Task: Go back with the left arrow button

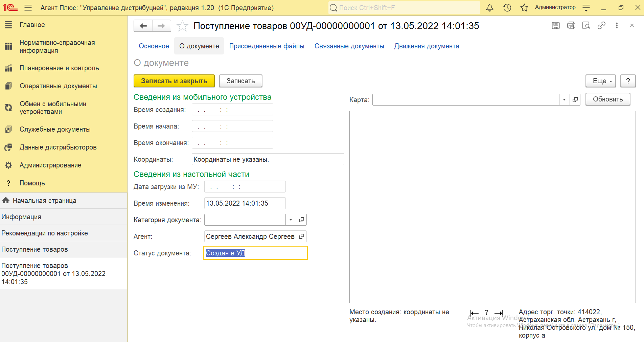Action: pos(143,26)
